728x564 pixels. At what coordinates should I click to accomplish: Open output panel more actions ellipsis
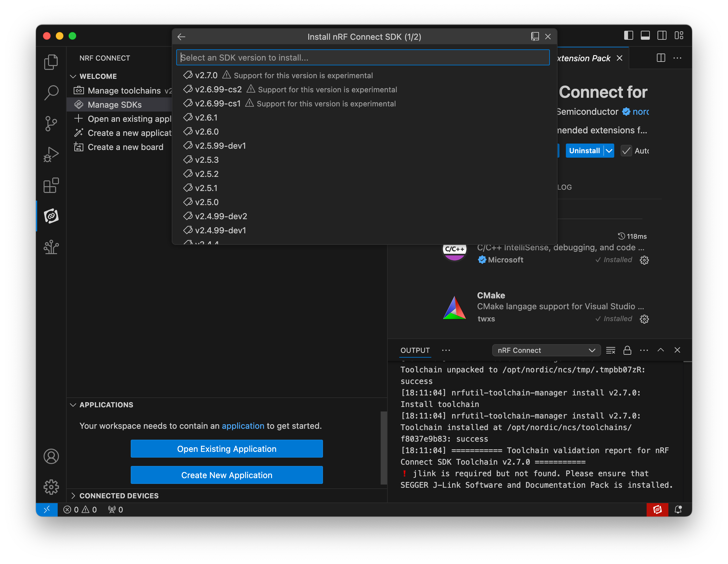point(644,350)
